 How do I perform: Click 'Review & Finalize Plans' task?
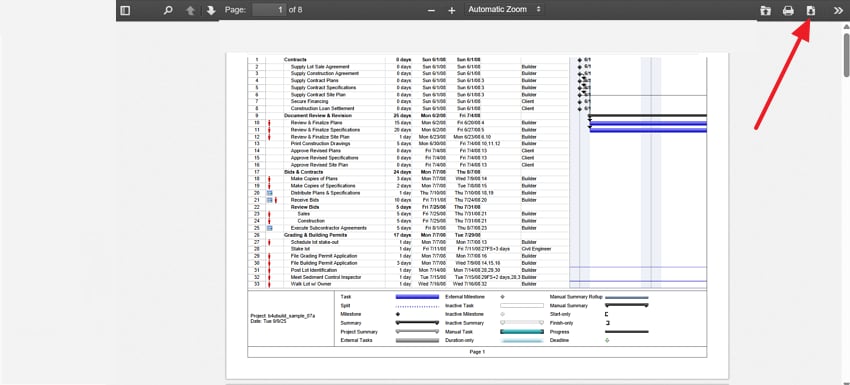pyautogui.click(x=317, y=123)
